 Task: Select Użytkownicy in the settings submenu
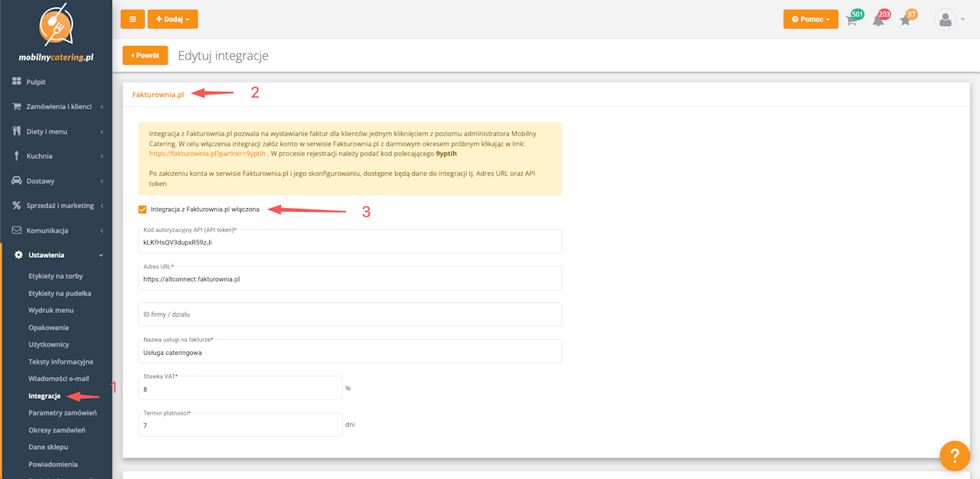49,344
